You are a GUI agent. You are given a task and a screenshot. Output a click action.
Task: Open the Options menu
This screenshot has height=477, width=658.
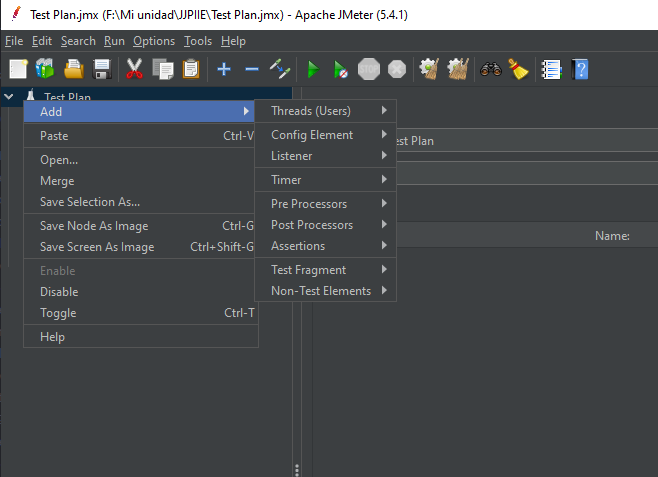coord(154,41)
